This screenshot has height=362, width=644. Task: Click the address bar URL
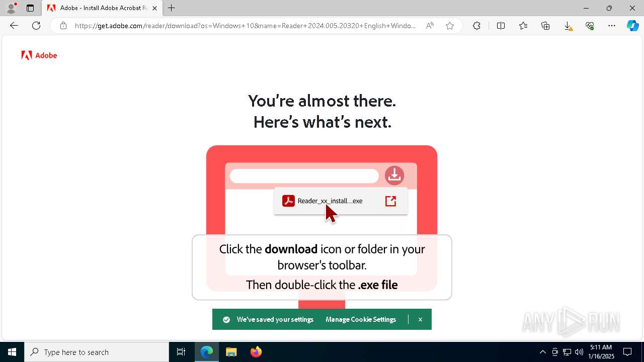coord(246,26)
